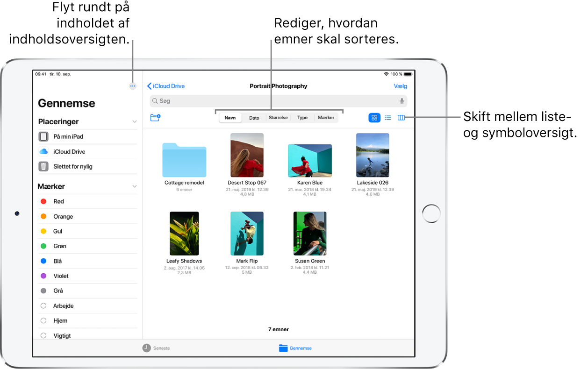Open the Mark Flip photo

coord(247,234)
